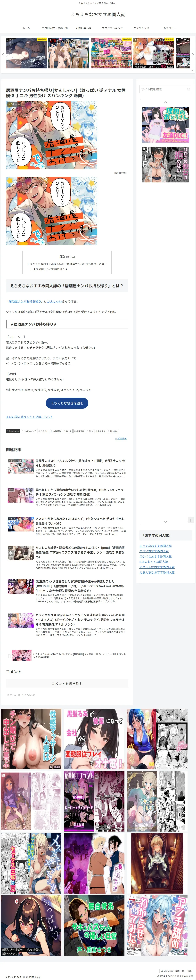196x980 pixels.
Task: Click the dark かんしゃい category tag
Action: (x=13, y=431)
